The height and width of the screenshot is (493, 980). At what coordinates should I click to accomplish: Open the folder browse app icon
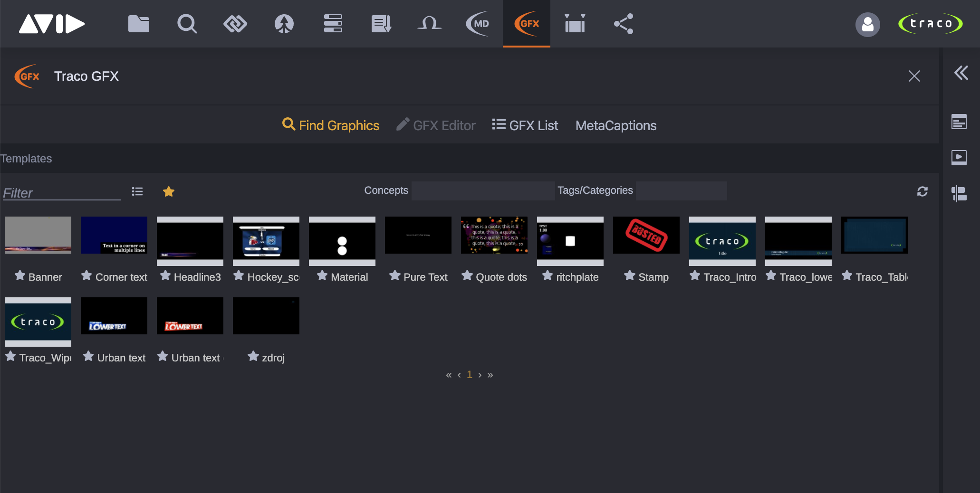pos(139,24)
